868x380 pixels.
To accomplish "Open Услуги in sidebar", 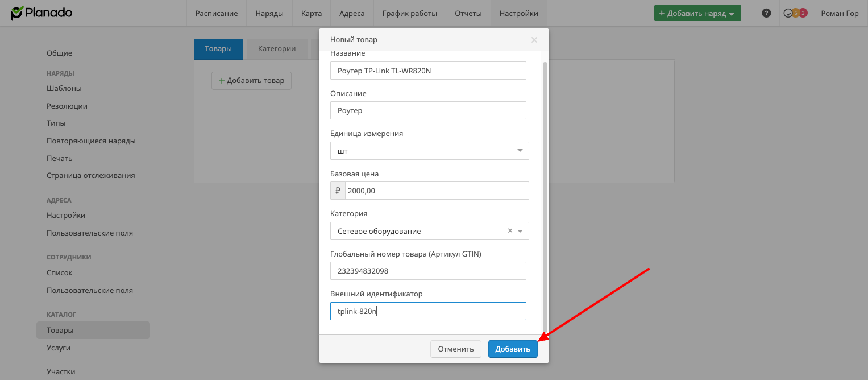I will click(x=59, y=348).
